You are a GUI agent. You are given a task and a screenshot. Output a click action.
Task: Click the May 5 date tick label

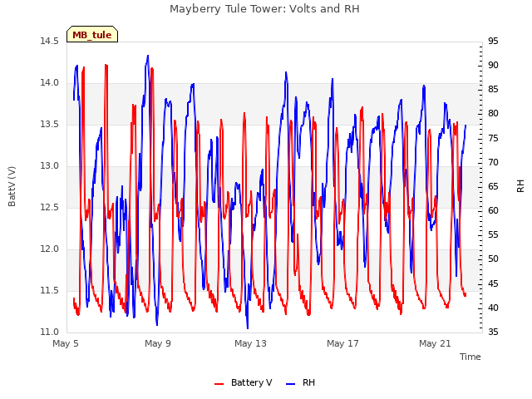pos(66,343)
